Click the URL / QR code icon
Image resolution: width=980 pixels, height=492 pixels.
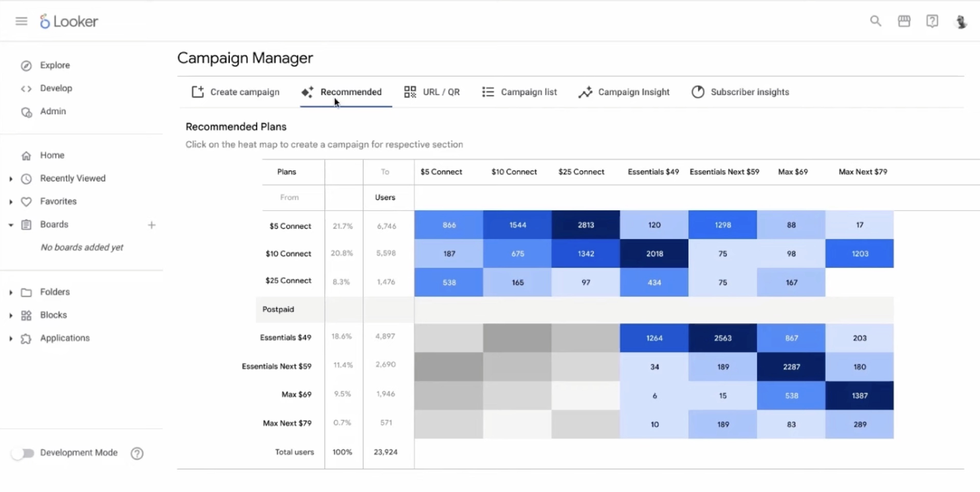(x=410, y=92)
